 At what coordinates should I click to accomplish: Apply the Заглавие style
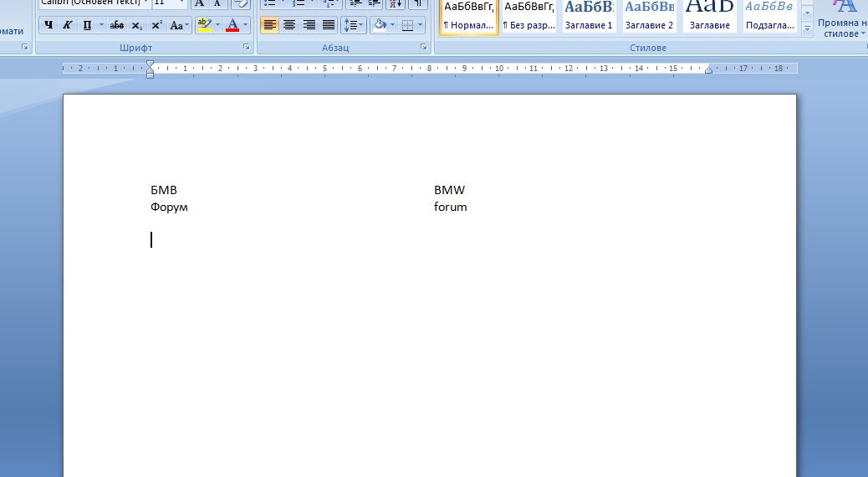click(x=710, y=16)
